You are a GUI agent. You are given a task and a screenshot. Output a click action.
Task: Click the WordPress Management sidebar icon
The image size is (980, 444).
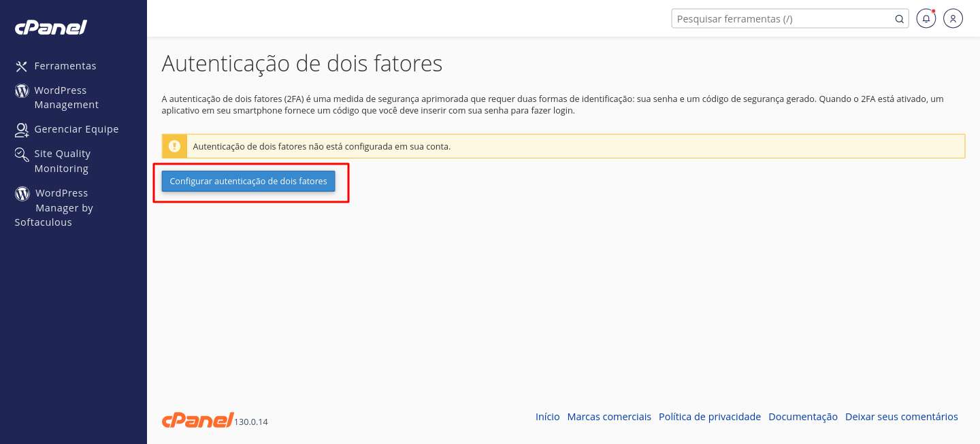coord(22,91)
